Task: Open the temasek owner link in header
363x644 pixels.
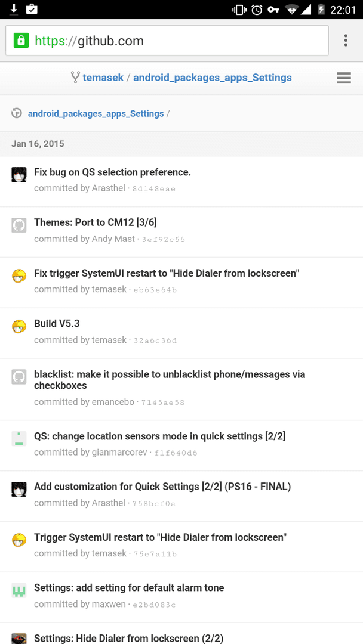Action: [103, 78]
